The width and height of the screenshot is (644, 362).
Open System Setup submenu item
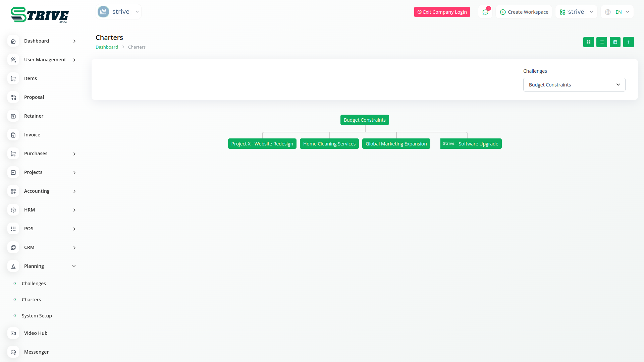tap(37, 316)
